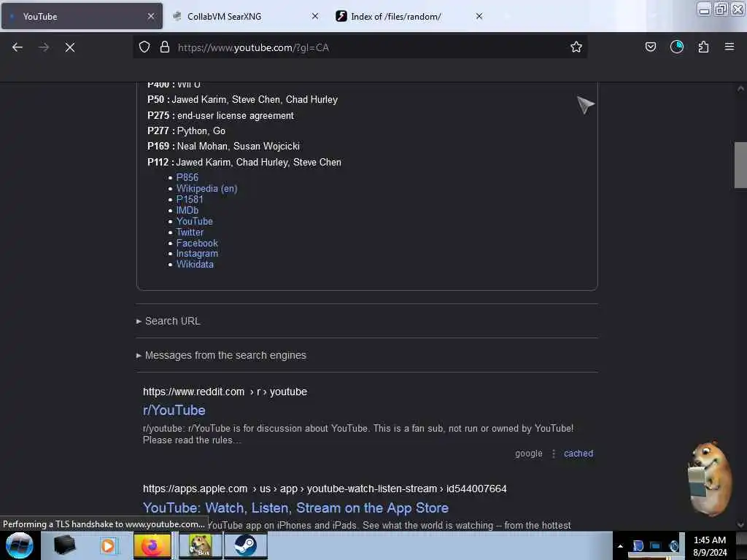Click the forward navigation arrow

click(44, 47)
